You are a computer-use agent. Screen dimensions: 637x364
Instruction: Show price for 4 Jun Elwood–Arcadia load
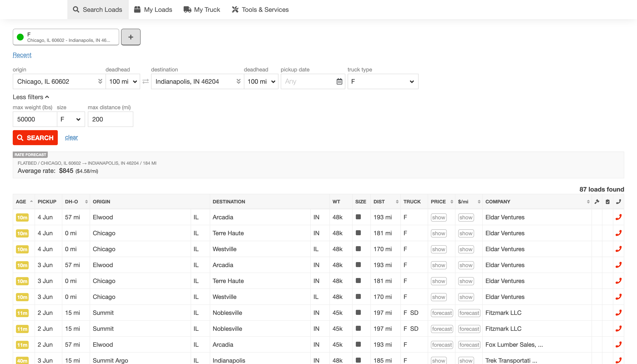(438, 217)
